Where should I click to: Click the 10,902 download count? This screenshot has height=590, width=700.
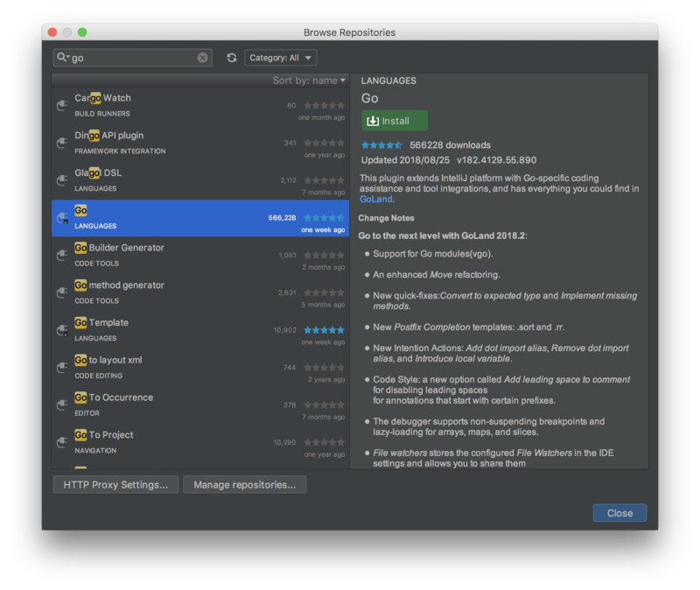tap(285, 330)
